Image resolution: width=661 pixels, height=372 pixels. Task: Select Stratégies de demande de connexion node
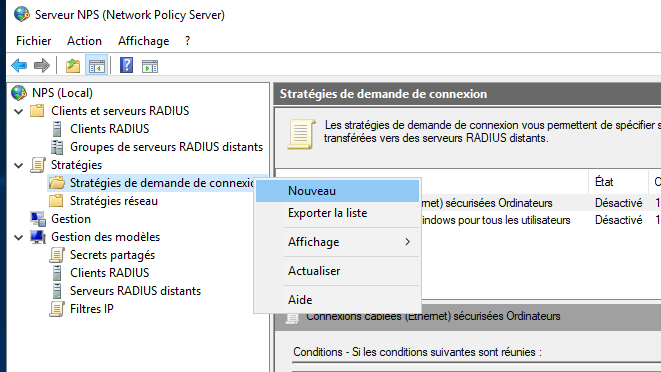coord(162,183)
